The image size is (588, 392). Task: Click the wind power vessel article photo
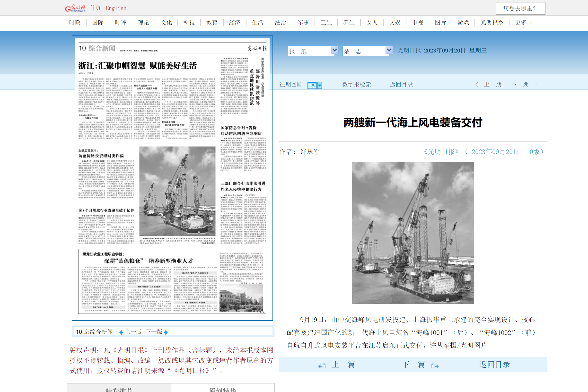click(413, 233)
